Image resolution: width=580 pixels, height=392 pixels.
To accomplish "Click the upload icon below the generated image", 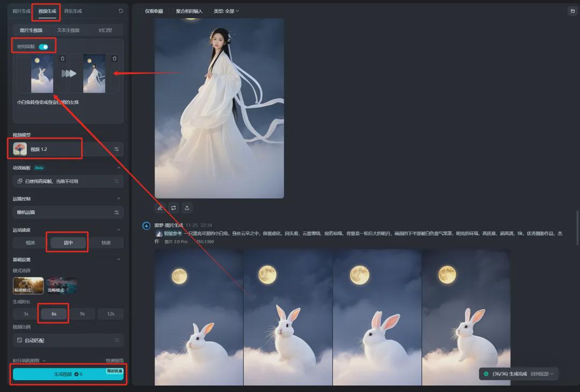I will click(x=187, y=208).
